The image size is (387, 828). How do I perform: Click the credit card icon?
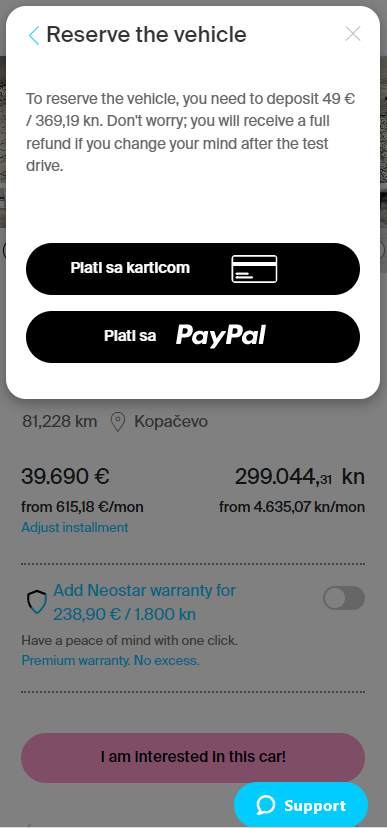point(254,269)
